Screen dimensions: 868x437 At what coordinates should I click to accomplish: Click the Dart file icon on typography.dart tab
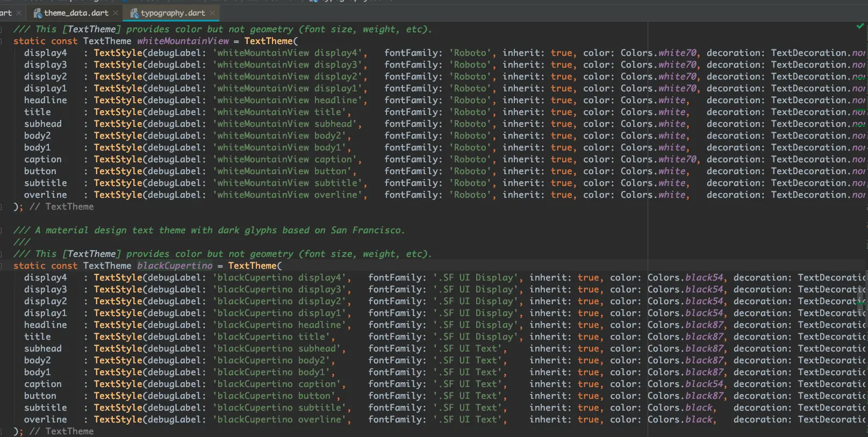pyautogui.click(x=134, y=13)
